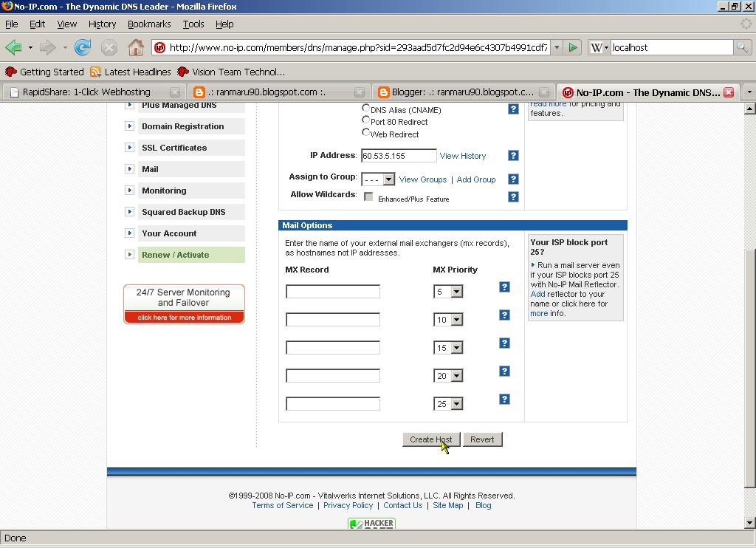
Task: Select the Web Redirect option
Action: (x=366, y=132)
